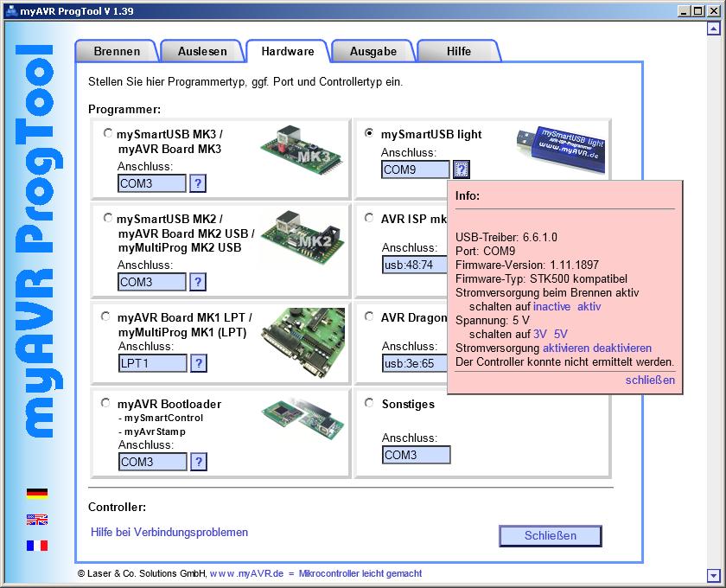This screenshot has width=726, height=588.
Task: Go to the Hilfe tab
Action: (x=458, y=51)
